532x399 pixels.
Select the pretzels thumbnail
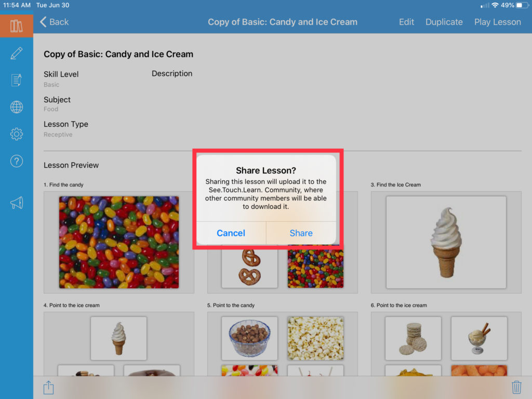point(249,269)
